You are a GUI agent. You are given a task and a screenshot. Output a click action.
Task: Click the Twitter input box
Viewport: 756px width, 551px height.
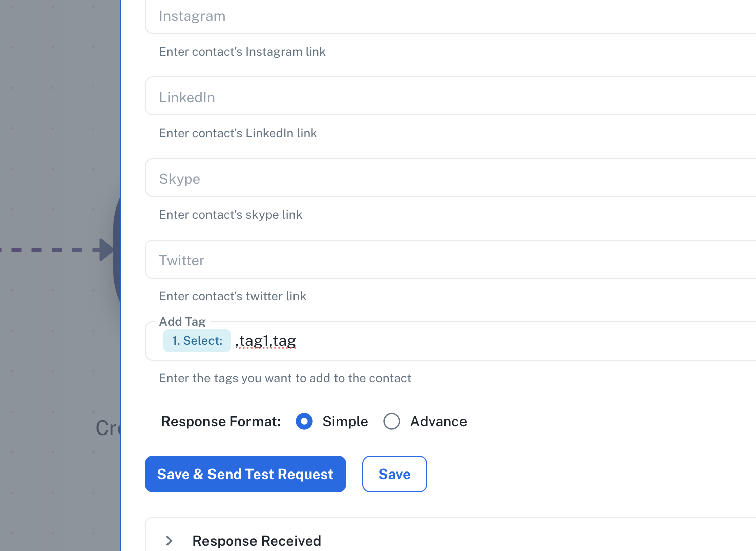point(450,260)
